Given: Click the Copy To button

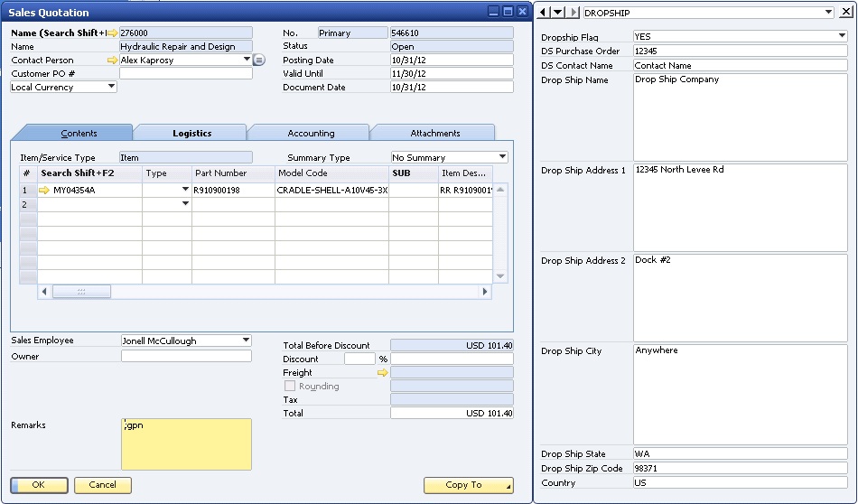Looking at the screenshot, I should point(468,485).
